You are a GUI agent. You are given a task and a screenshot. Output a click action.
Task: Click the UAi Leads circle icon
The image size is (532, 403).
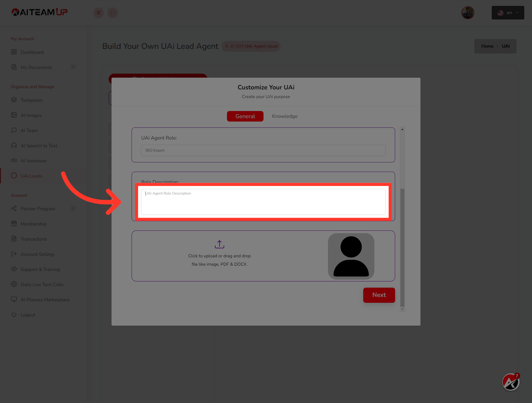14,176
